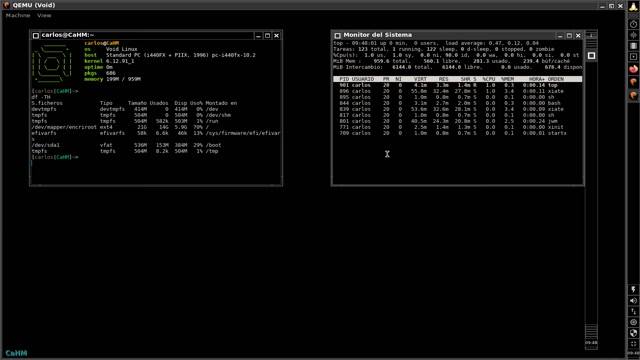Click the top button of the guest panel
The image size is (640, 360).
(x=591, y=35)
